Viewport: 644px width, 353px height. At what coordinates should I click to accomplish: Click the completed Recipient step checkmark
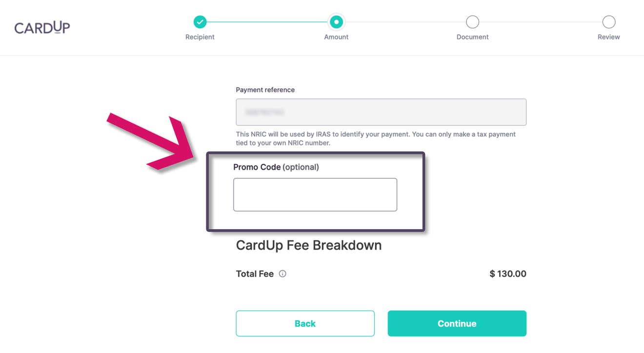(200, 22)
